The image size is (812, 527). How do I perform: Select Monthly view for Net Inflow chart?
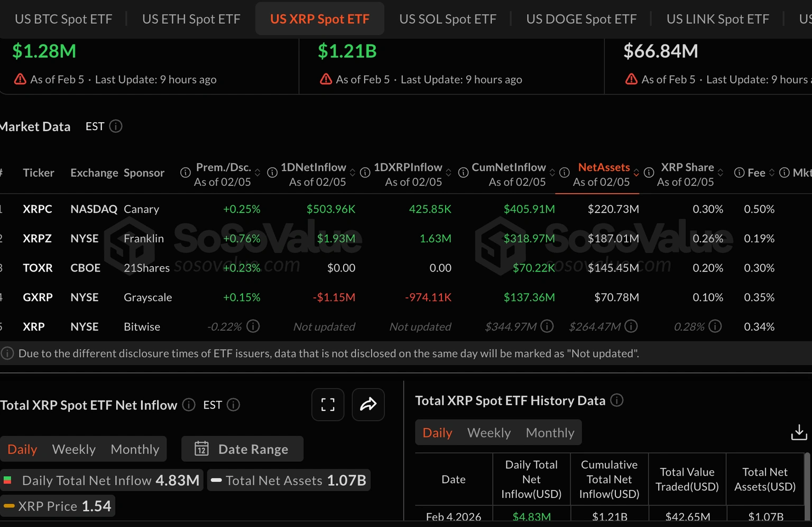[135, 449]
